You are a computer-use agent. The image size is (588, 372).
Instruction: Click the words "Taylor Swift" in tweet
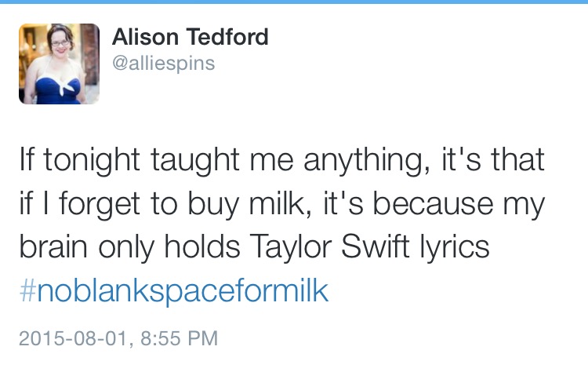[328, 246]
